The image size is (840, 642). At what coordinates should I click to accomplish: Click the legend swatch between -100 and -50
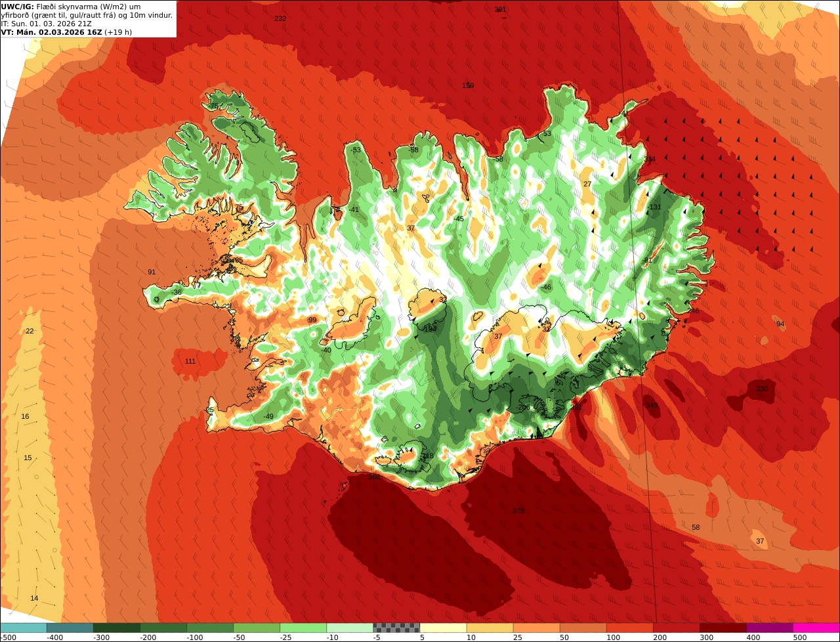[x=210, y=628]
